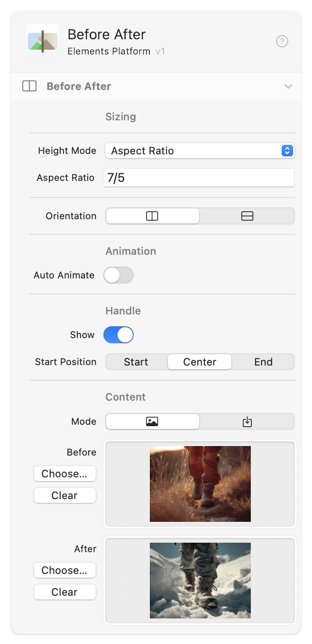Click Choose button for After image
This screenshot has width=312, height=644.
pyautogui.click(x=64, y=570)
